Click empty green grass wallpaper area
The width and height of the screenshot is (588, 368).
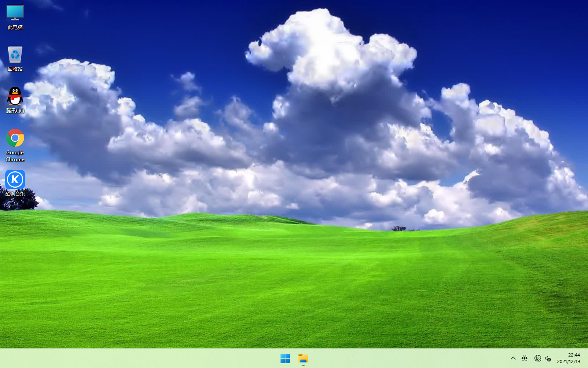tap(286, 286)
